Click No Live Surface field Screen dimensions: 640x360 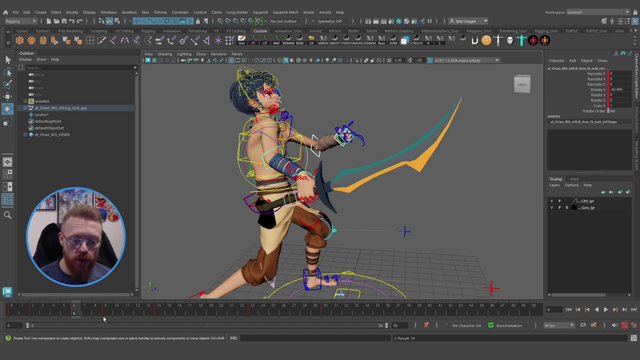pos(285,21)
